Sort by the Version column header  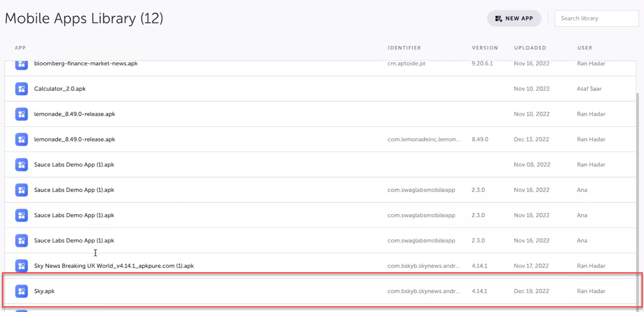click(485, 48)
